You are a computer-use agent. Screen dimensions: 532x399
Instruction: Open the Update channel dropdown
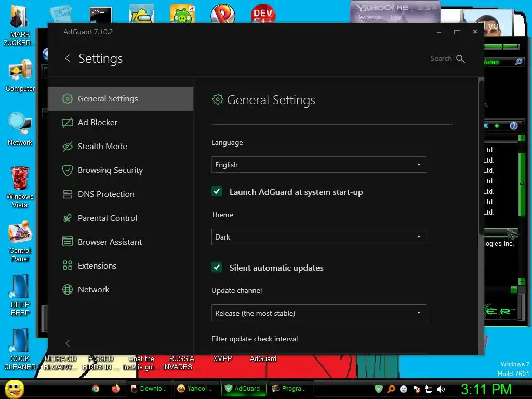319,313
